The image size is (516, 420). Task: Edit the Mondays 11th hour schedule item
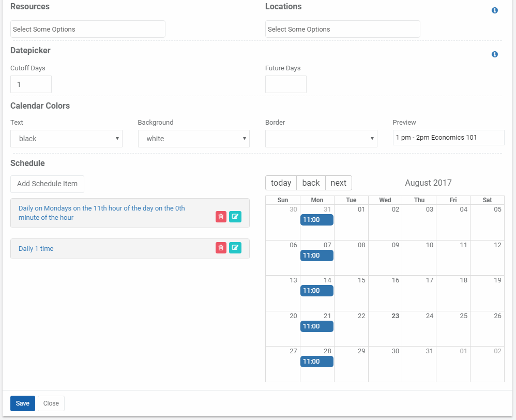point(235,217)
